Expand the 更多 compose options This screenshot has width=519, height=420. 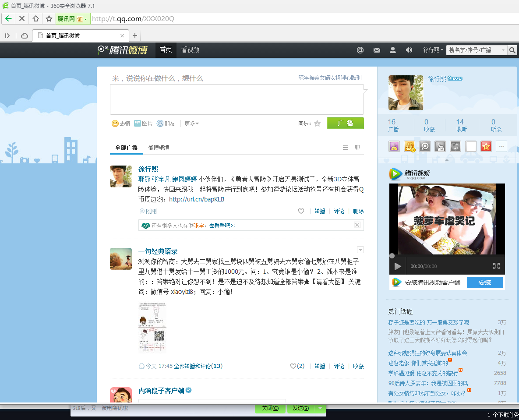pos(192,124)
